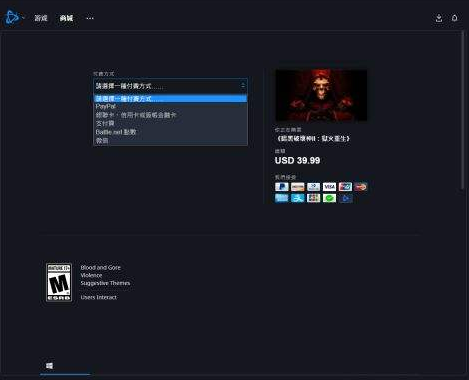The height and width of the screenshot is (380, 469).
Task: Open the downloads icon in header
Action: click(439, 18)
